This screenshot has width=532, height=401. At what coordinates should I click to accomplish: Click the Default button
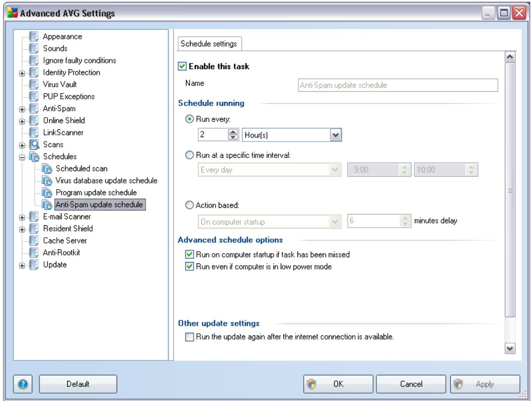click(x=78, y=384)
